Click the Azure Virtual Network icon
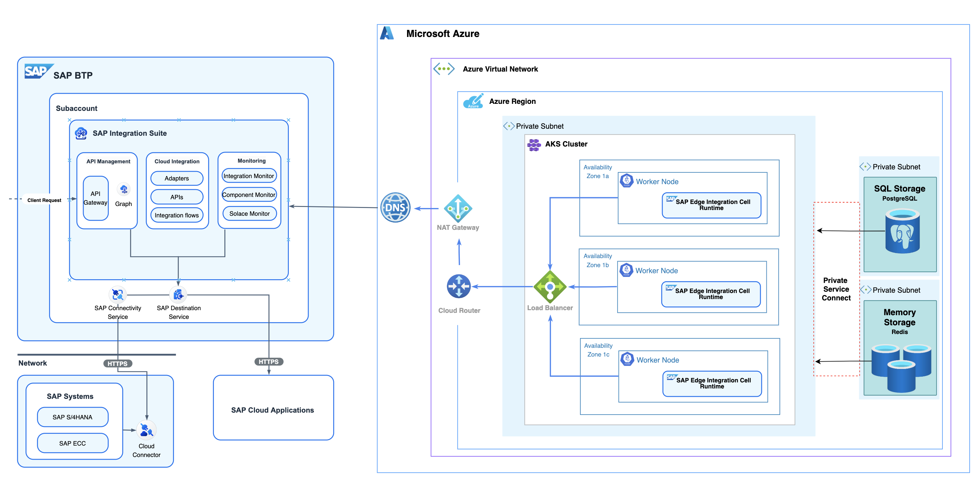 click(444, 69)
